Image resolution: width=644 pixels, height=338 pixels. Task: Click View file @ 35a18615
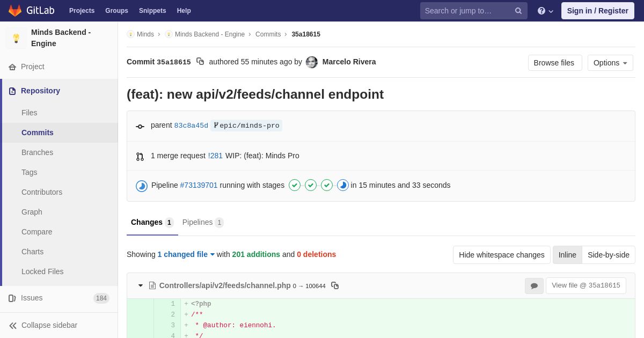[x=586, y=285]
